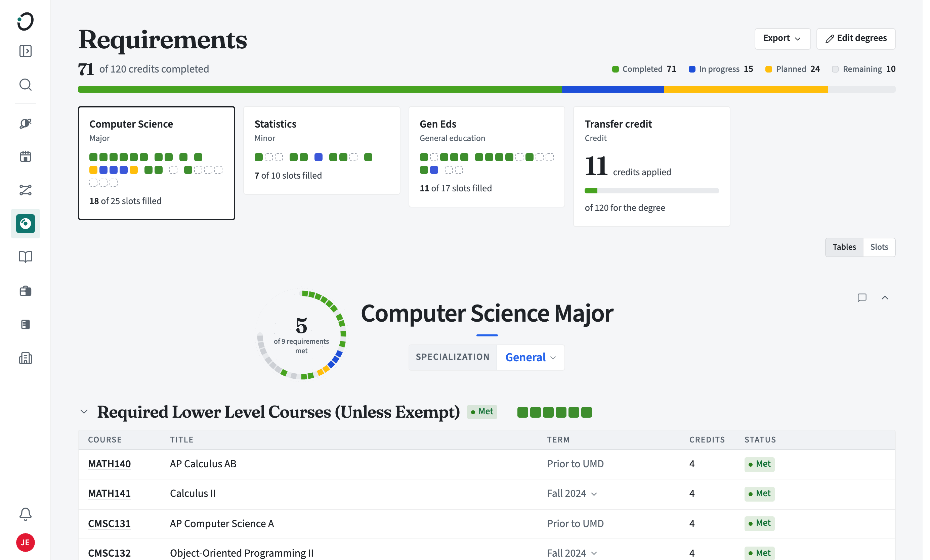Open the CMSC132 course link
Screen dimensions: 930x560
point(109,553)
